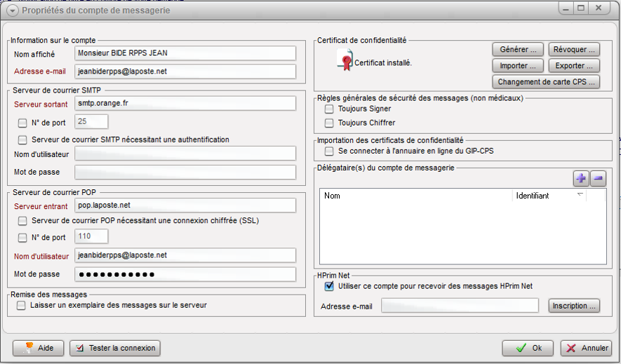Click the Inscription button for HPrim Net
Viewport: 621px width, 364px height.
(x=575, y=306)
